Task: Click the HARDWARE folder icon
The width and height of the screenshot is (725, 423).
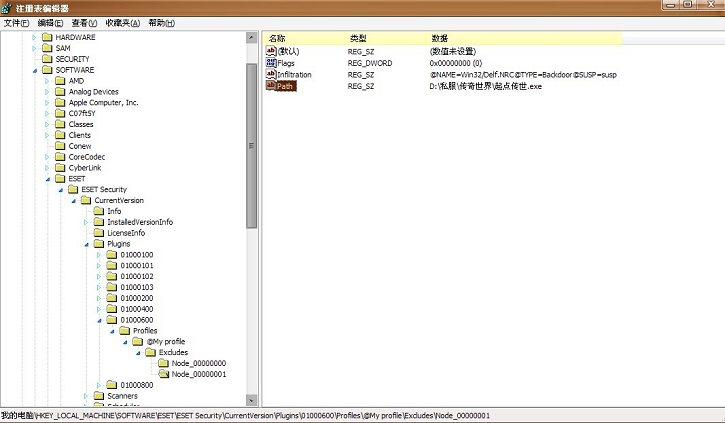Action: point(47,37)
